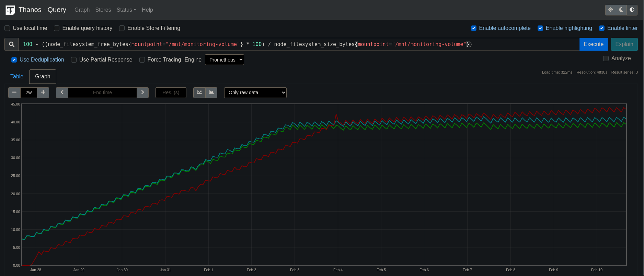Disable the autocomplete checkbox
Image resolution: width=644 pixels, height=276 pixels.
[474, 28]
